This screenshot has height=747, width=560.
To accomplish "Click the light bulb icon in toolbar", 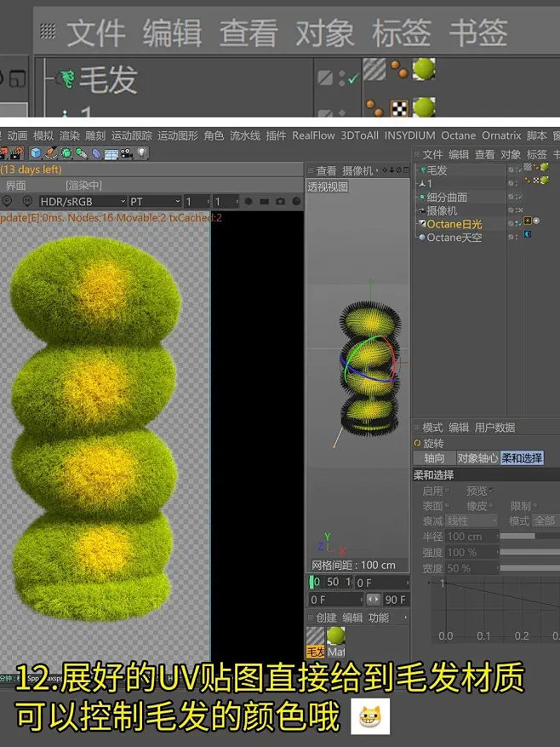I will point(141,153).
